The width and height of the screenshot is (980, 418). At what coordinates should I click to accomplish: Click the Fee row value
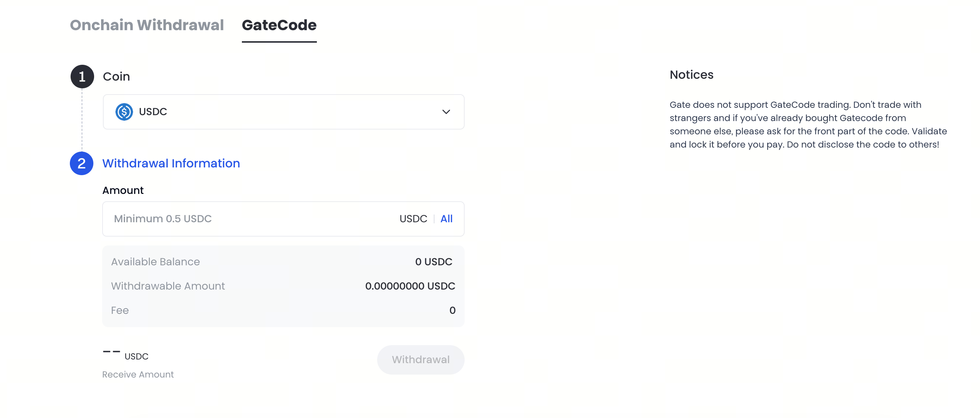point(452,310)
